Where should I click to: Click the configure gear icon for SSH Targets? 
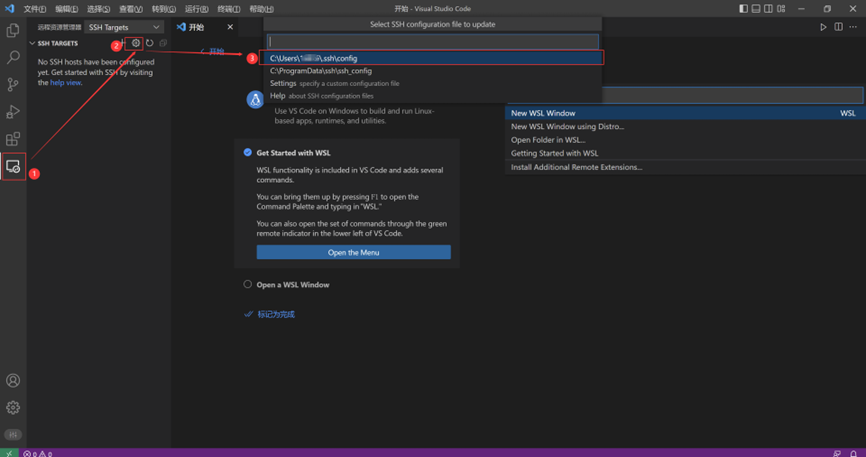tap(136, 43)
